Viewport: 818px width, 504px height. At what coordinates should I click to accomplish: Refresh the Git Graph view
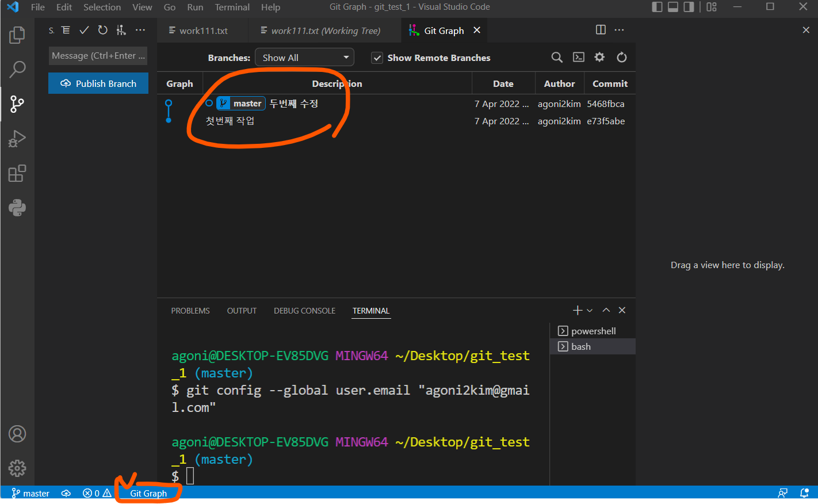[x=621, y=57]
